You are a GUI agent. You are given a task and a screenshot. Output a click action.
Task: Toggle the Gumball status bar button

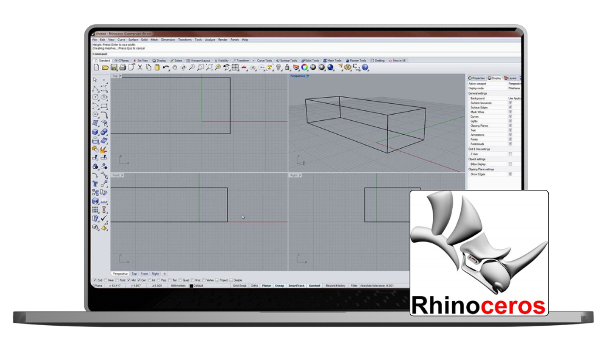tap(314, 285)
